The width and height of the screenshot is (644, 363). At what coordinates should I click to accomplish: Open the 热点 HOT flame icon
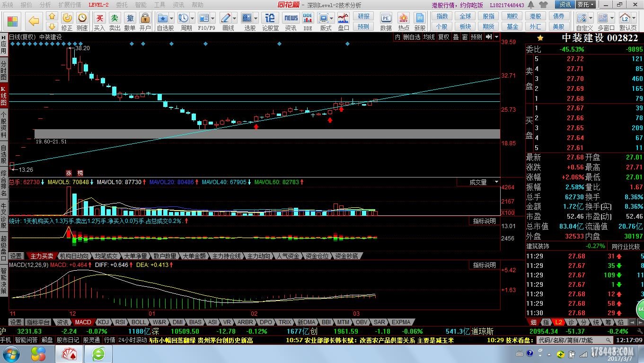tap(404, 21)
